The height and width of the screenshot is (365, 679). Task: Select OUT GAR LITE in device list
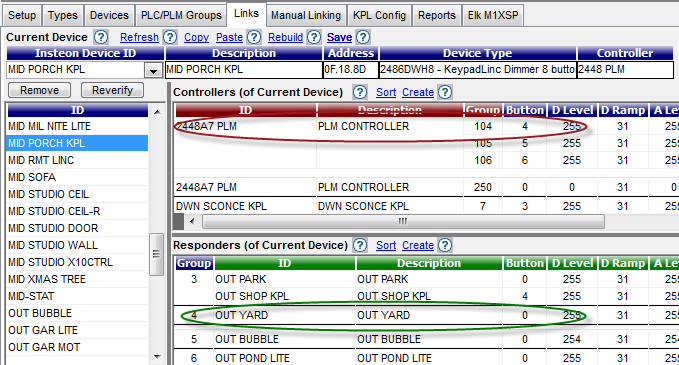(78, 330)
